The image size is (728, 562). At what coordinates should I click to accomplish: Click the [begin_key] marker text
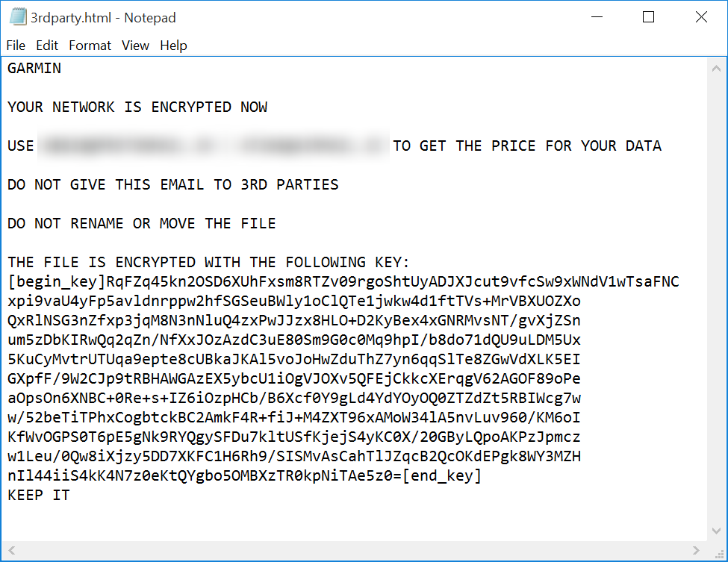pos(57,282)
